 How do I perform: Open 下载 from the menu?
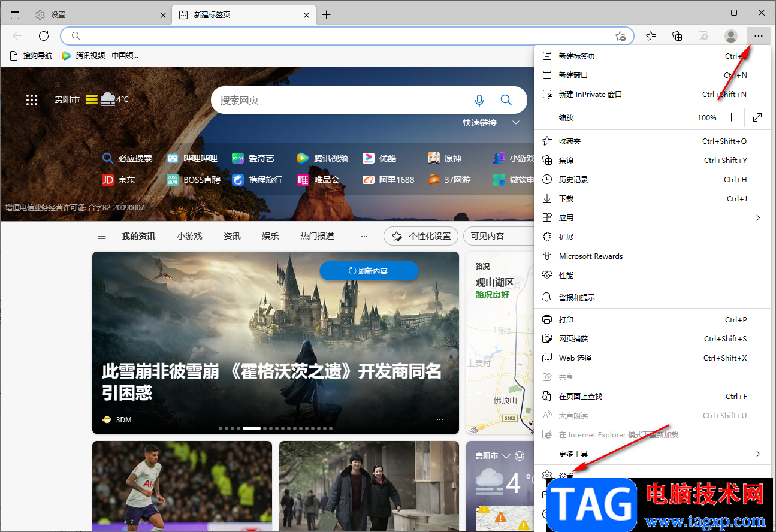point(652,198)
